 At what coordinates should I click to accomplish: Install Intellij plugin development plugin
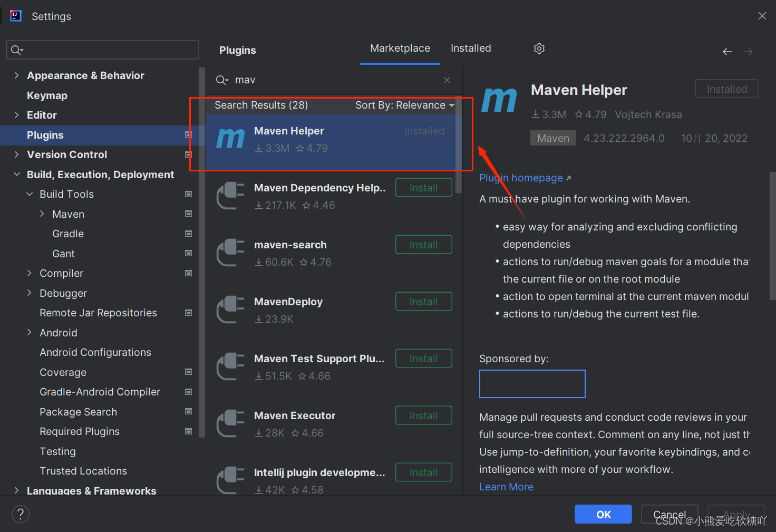pos(424,472)
